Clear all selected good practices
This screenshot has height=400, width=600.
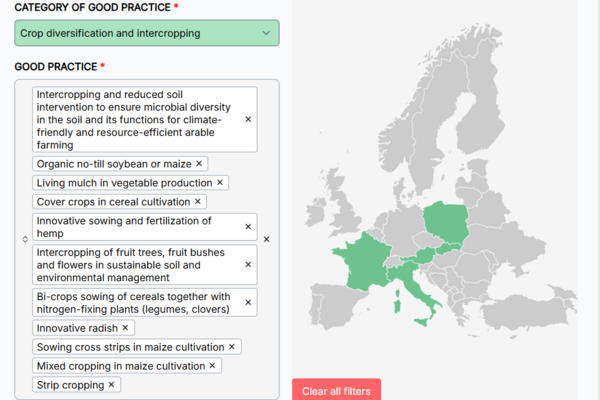[x=266, y=239]
